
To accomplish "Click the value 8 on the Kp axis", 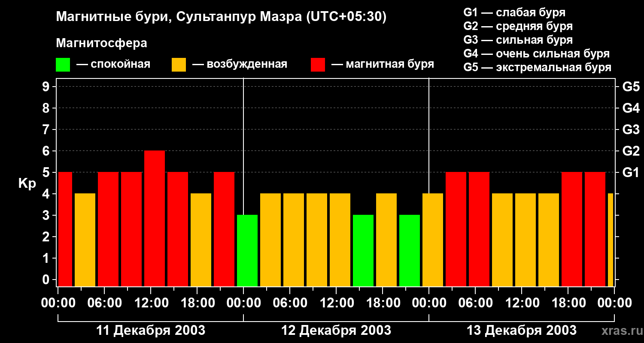I will pyautogui.click(x=47, y=108).
